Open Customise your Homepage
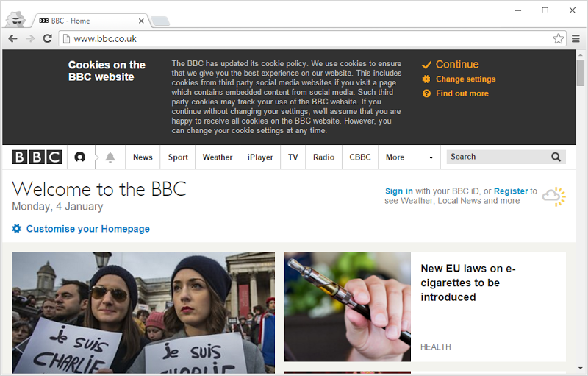Viewport: 588px width, 376px height. [x=87, y=229]
